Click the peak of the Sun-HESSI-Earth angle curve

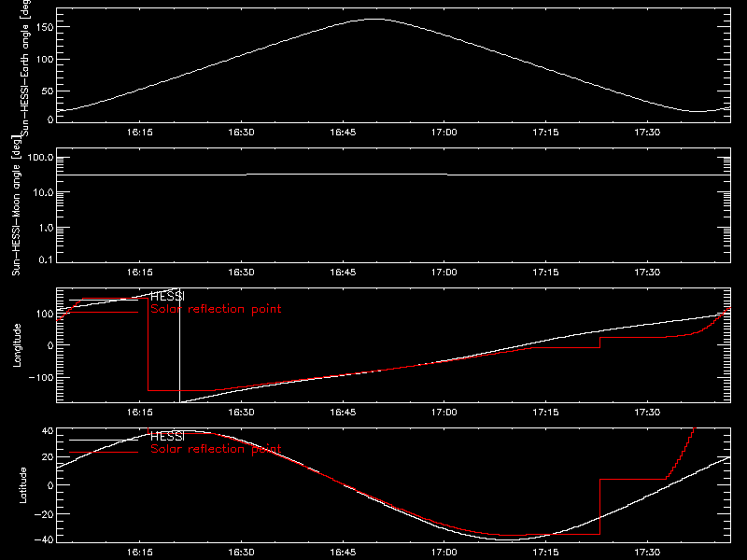(375, 19)
